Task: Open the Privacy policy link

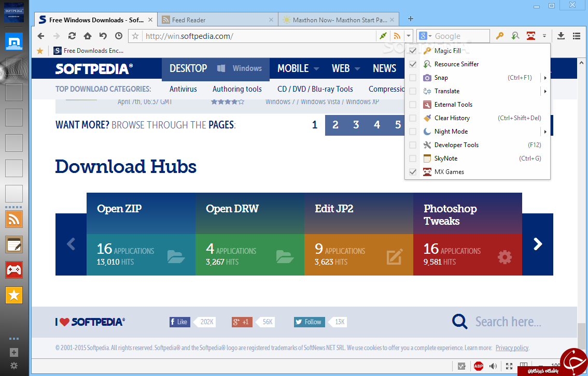Action: tap(512, 348)
